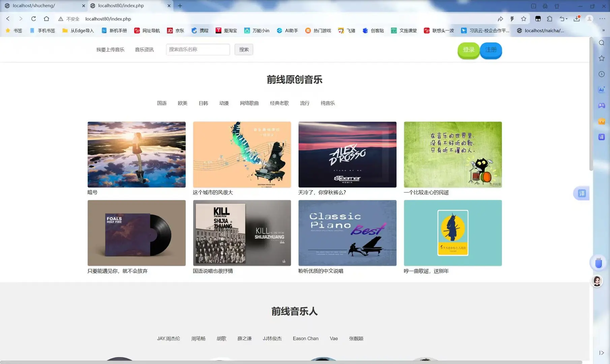This screenshot has width=610, height=364.
Task: Click the green 登录 button
Action: 468,50
